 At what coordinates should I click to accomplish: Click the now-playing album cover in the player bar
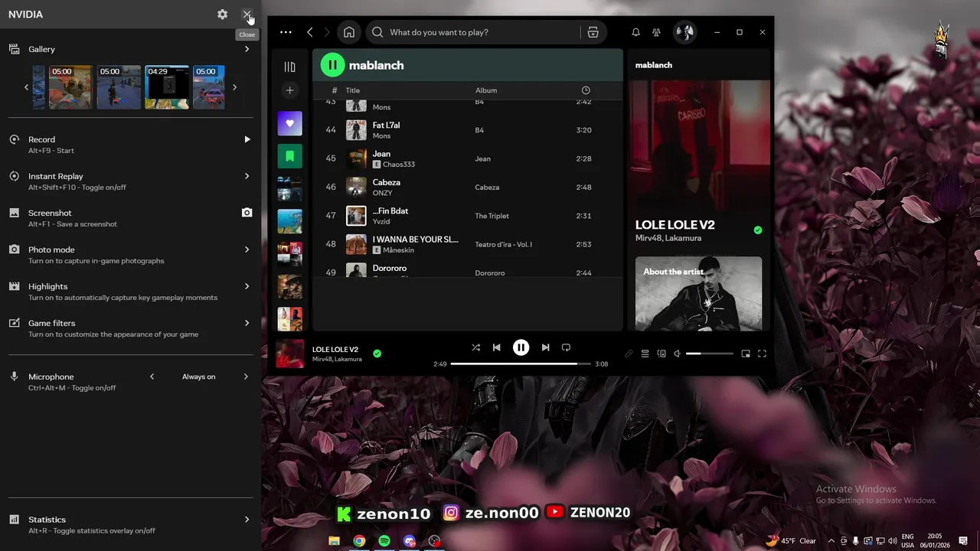(289, 354)
